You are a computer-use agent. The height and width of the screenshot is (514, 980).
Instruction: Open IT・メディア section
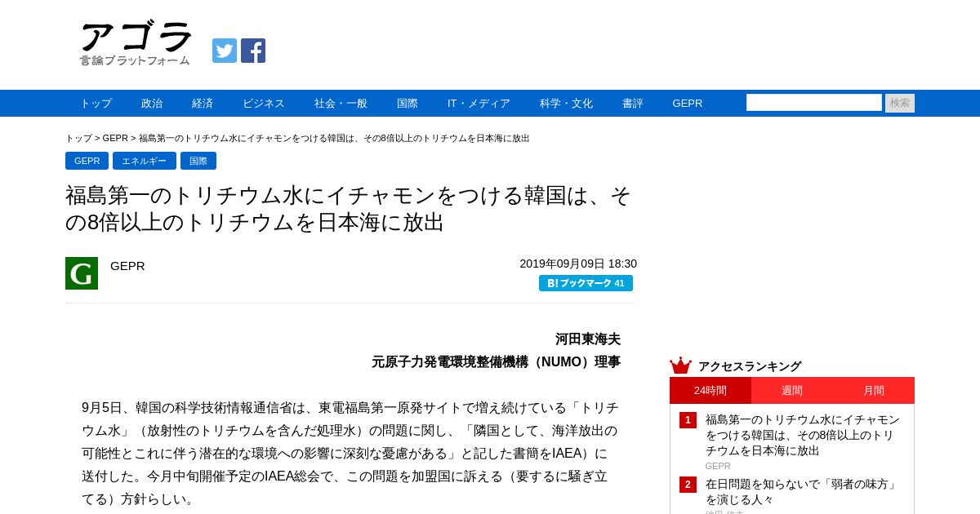(479, 104)
